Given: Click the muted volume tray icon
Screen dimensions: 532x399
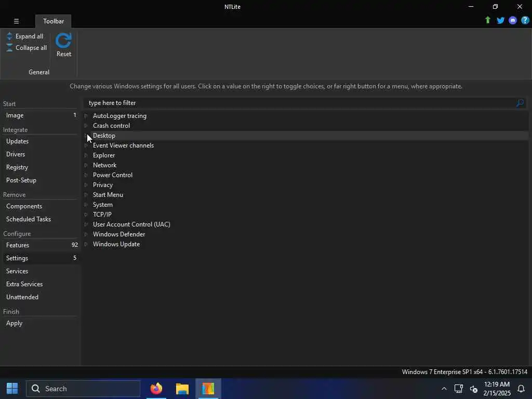Looking at the screenshot, I should pyautogui.click(x=474, y=389).
